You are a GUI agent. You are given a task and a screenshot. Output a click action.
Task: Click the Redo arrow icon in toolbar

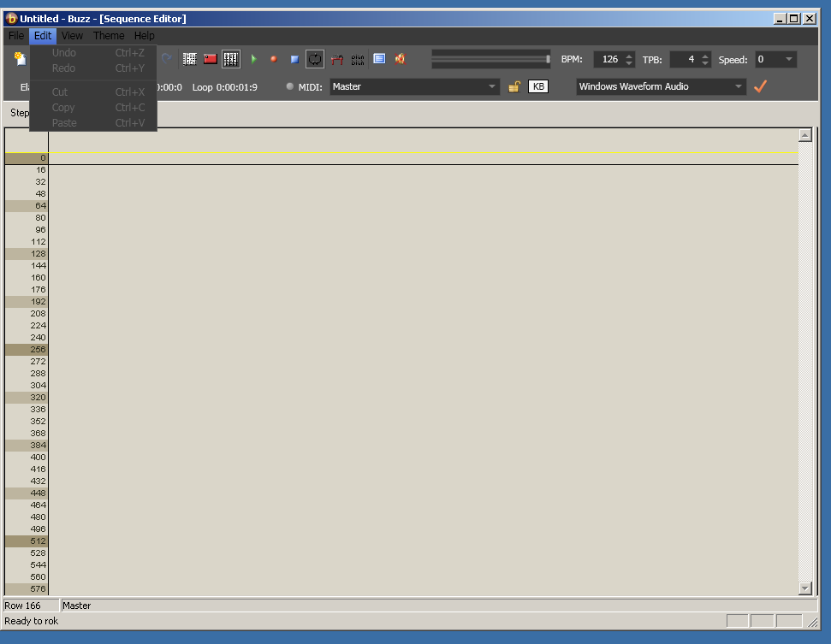166,58
